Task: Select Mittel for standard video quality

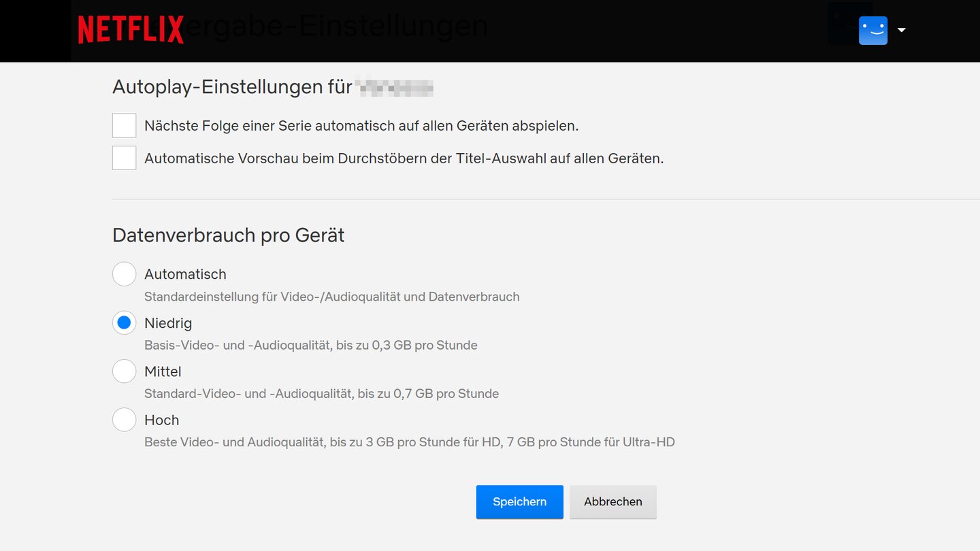Action: tap(124, 371)
